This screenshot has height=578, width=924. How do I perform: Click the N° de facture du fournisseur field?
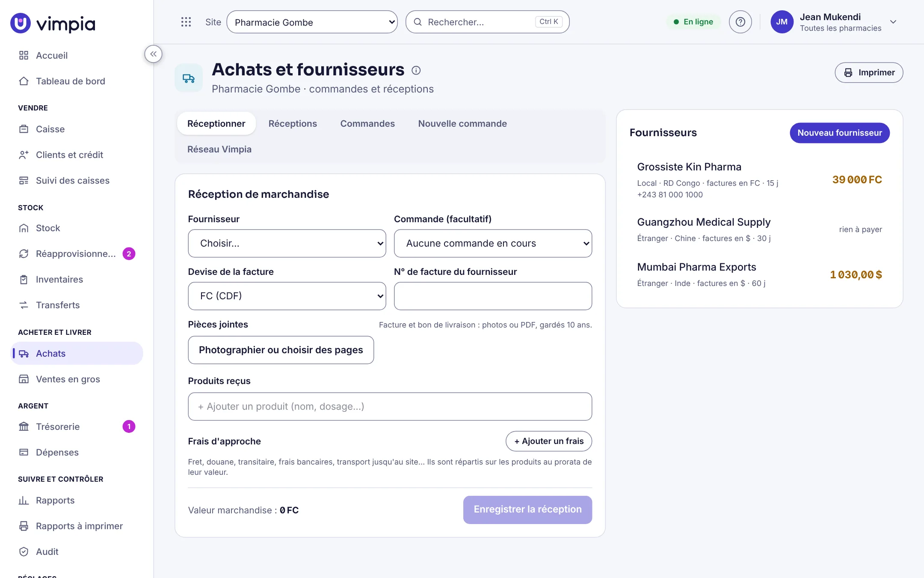click(x=493, y=296)
